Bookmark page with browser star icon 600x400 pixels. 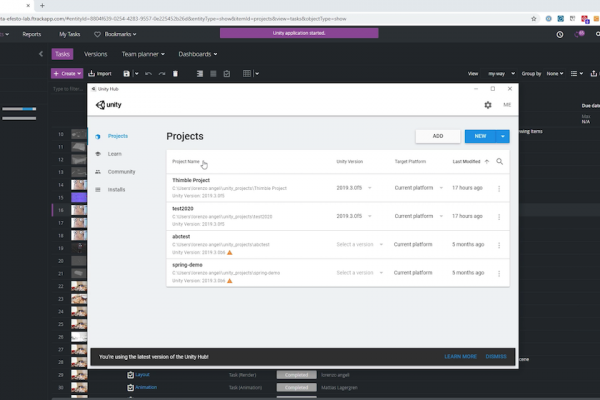(x=533, y=19)
